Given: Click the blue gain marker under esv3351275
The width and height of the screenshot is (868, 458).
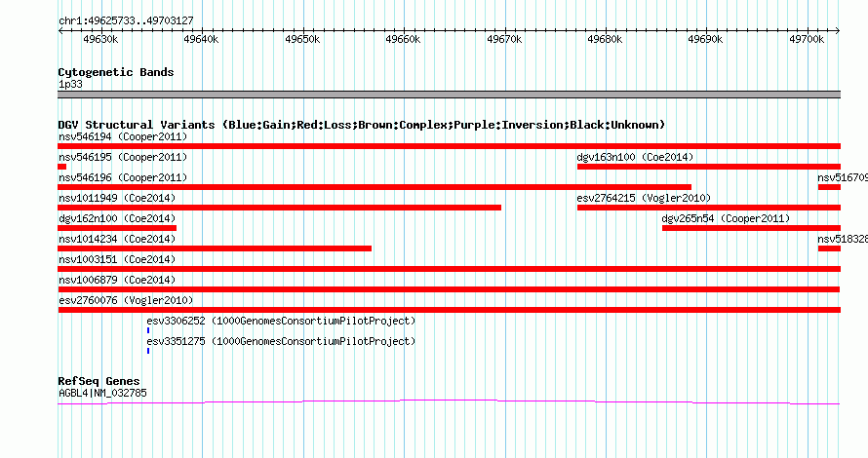Looking at the screenshot, I should pyautogui.click(x=148, y=351).
